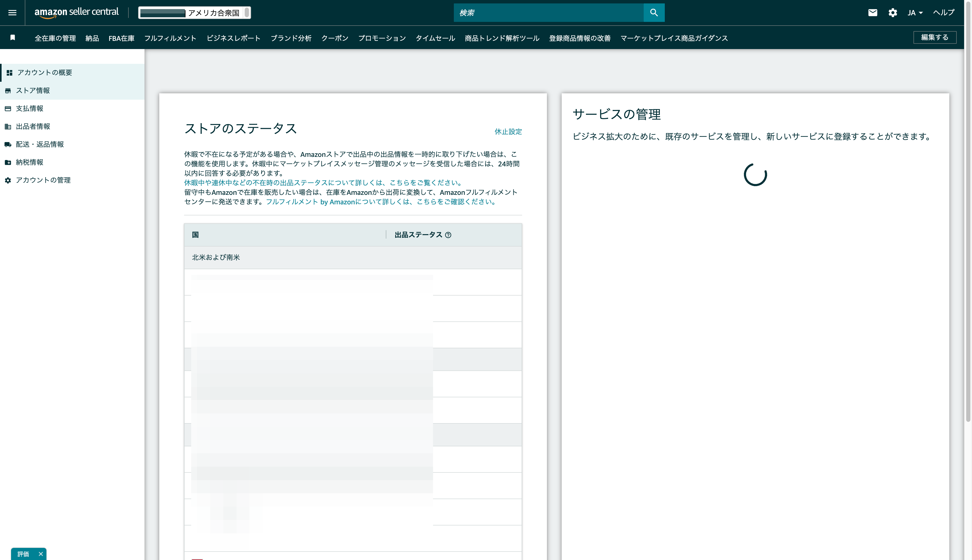The height and width of the screenshot is (560, 972).
Task: Click the ストア情報 store icon
Action: [8, 91]
